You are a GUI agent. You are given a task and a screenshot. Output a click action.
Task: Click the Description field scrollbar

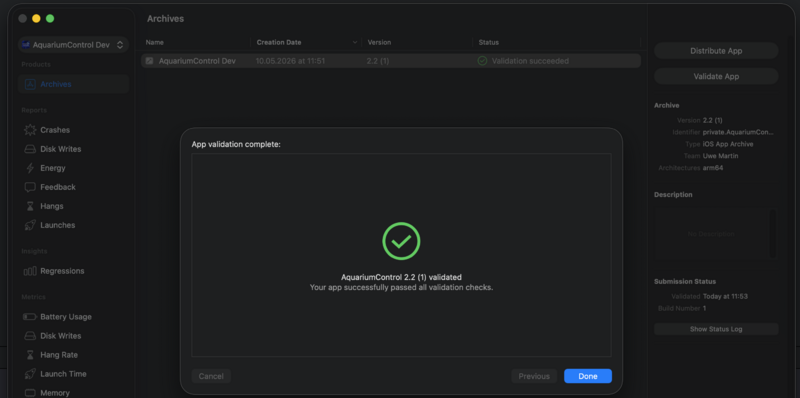(773, 234)
